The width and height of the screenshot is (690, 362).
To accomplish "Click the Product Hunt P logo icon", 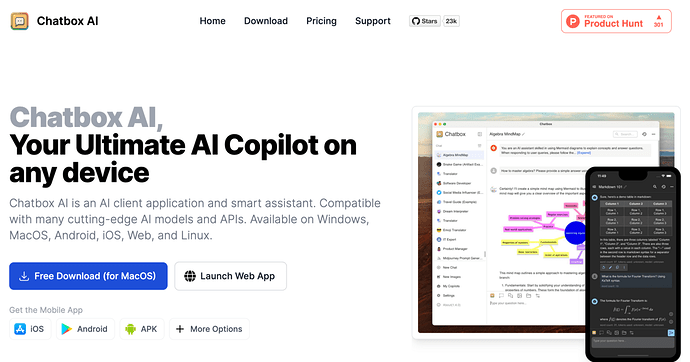I will (x=573, y=21).
